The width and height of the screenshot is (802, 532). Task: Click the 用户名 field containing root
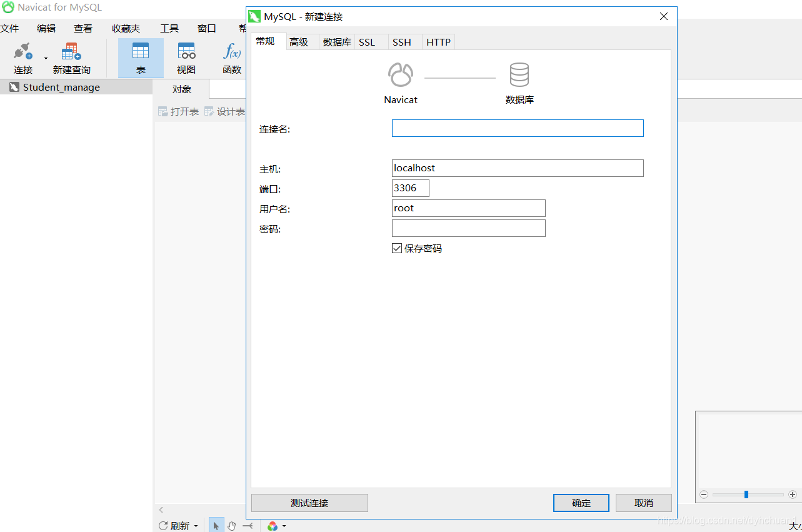pos(469,208)
